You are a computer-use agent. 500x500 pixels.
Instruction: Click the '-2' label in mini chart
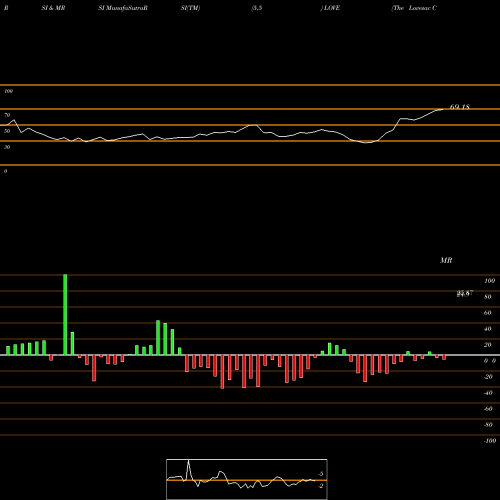click(320, 486)
